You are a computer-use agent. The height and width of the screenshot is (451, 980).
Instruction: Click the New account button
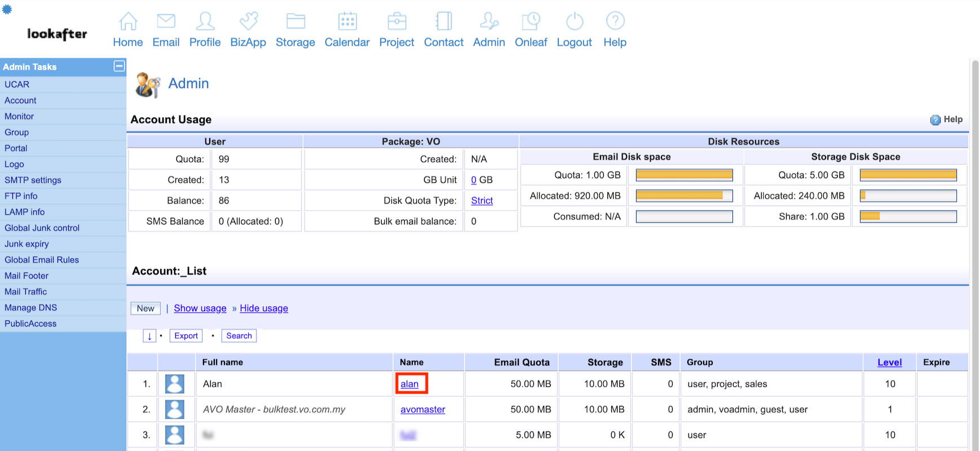point(145,308)
